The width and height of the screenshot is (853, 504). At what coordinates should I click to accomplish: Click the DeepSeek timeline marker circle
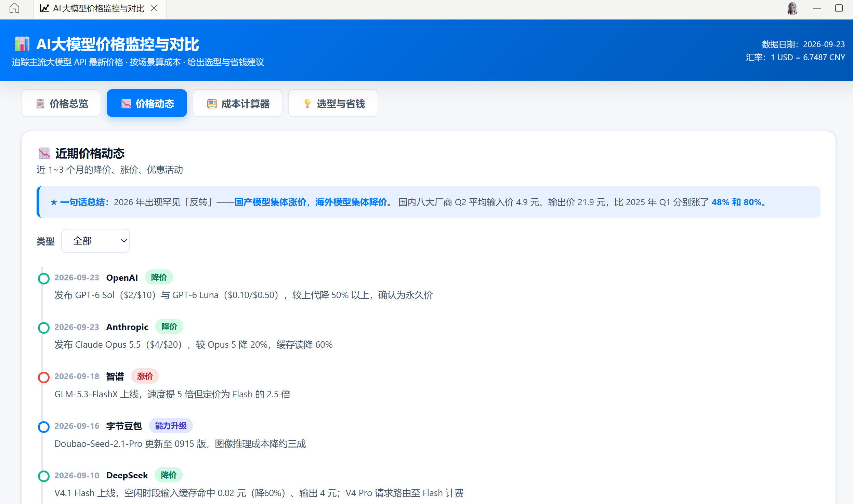coord(44,476)
